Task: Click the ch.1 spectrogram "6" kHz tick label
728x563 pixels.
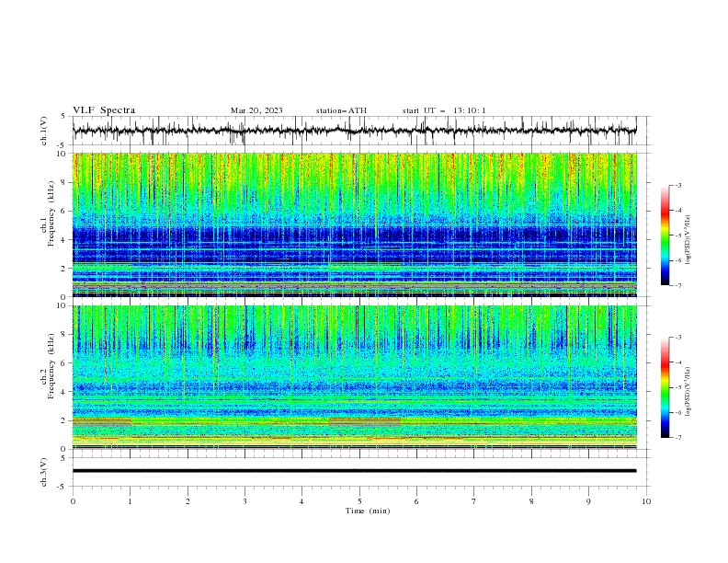Action: (65, 211)
